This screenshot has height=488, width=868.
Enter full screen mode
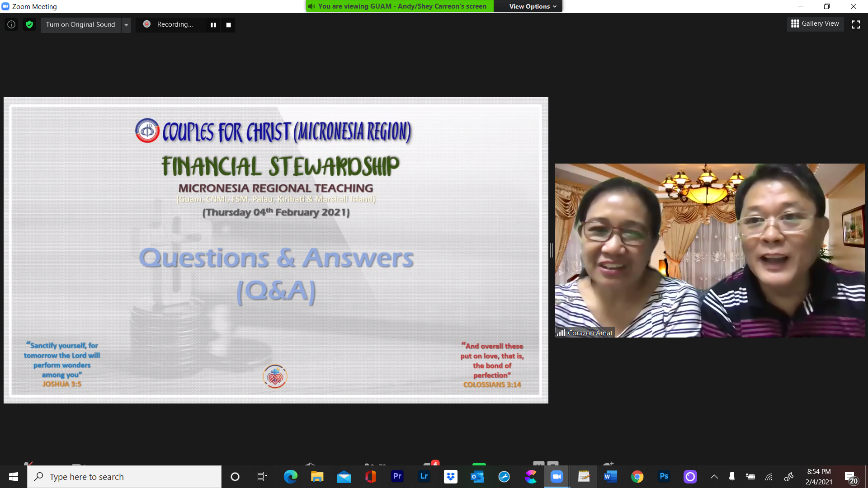coord(856,24)
